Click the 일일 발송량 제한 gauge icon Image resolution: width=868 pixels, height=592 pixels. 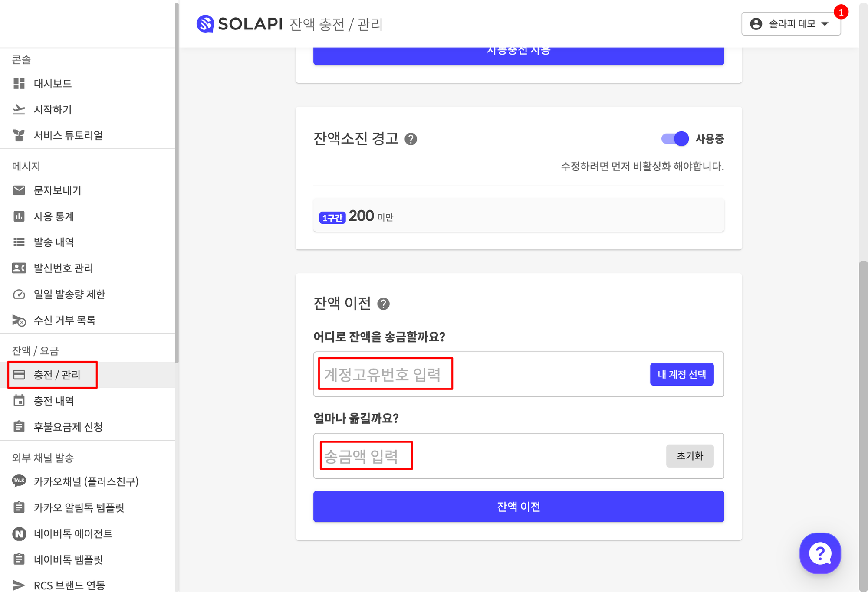(19, 294)
